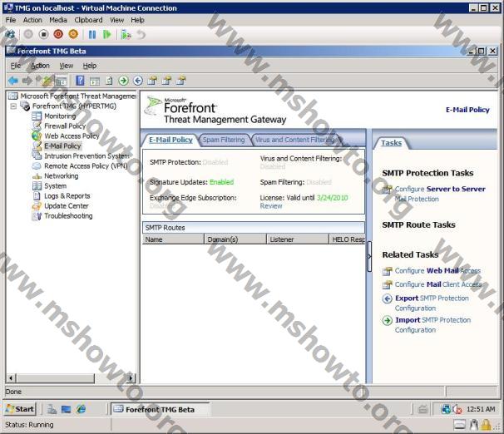The width and height of the screenshot is (504, 434).
Task: Sort SMTP Routes by Name column
Action: point(173,239)
